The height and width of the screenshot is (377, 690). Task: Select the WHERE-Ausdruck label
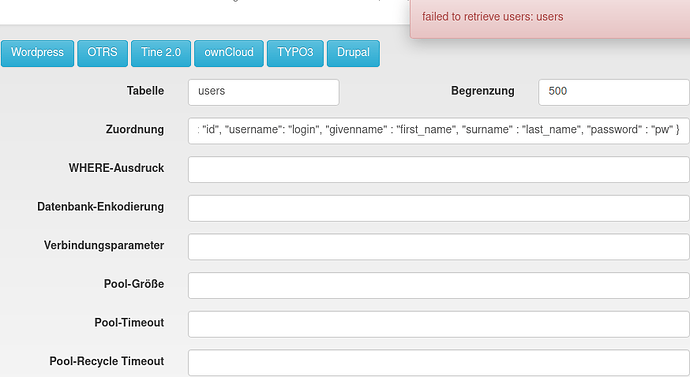[116, 168]
